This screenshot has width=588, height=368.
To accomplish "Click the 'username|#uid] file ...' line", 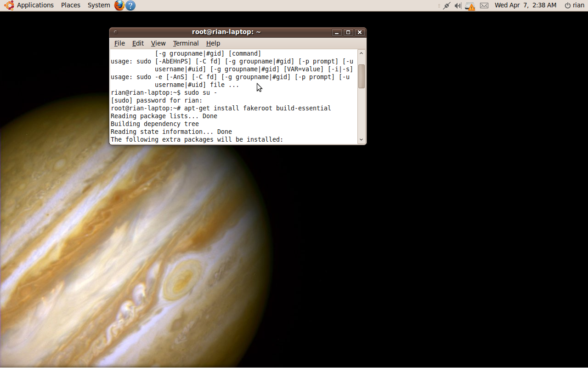I will (197, 85).
